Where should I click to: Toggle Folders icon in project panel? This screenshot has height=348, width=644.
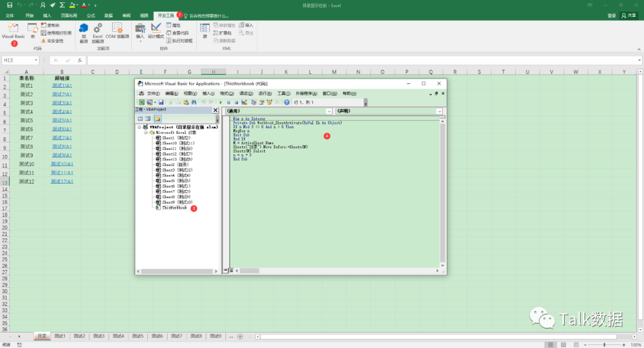pyautogui.click(x=157, y=119)
